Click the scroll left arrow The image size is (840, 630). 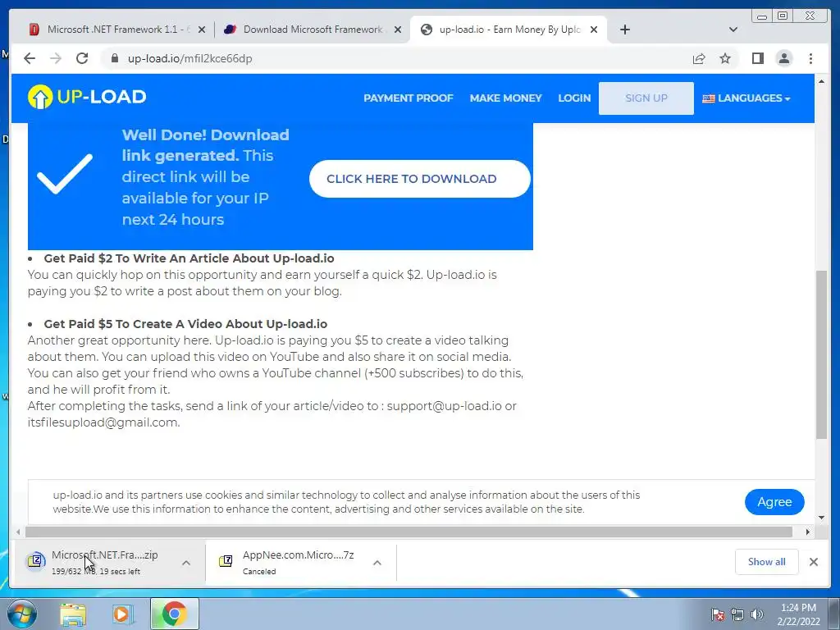pyautogui.click(x=18, y=532)
